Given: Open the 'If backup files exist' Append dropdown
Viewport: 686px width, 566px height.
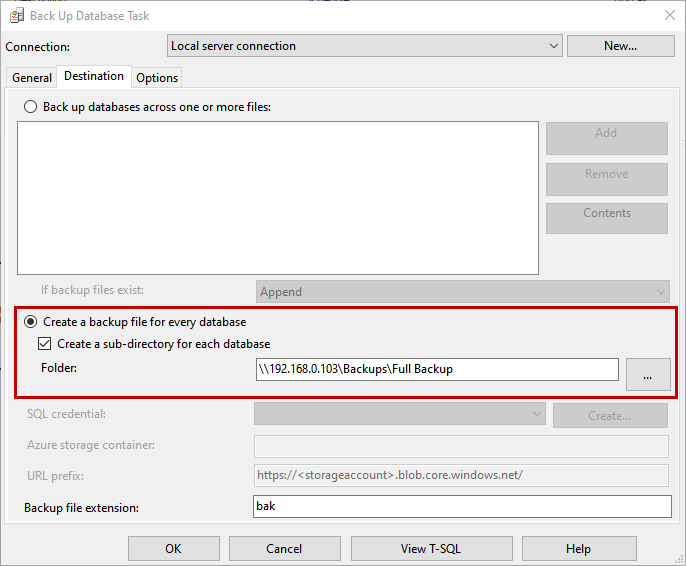Looking at the screenshot, I should [x=462, y=292].
